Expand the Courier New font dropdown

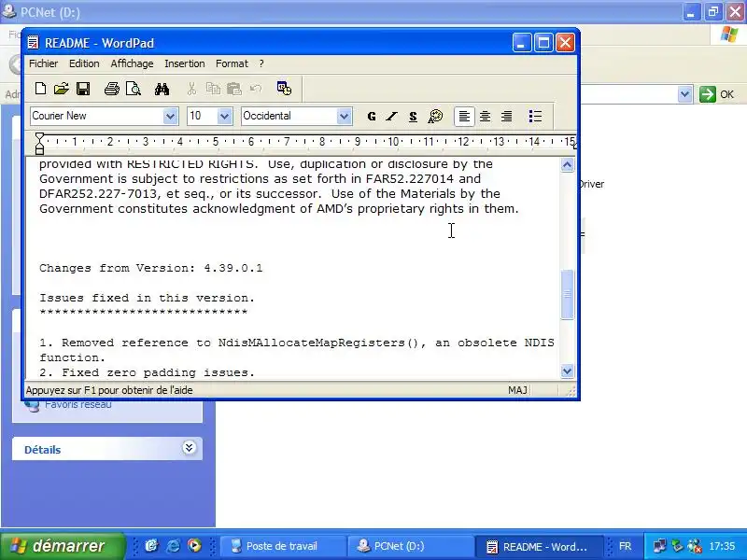(170, 116)
